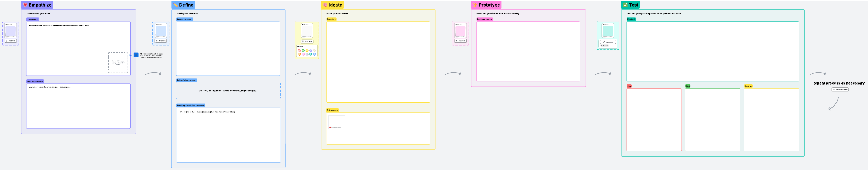
Task: Click the brain icon beside Ideate
Action: pos(325,5)
